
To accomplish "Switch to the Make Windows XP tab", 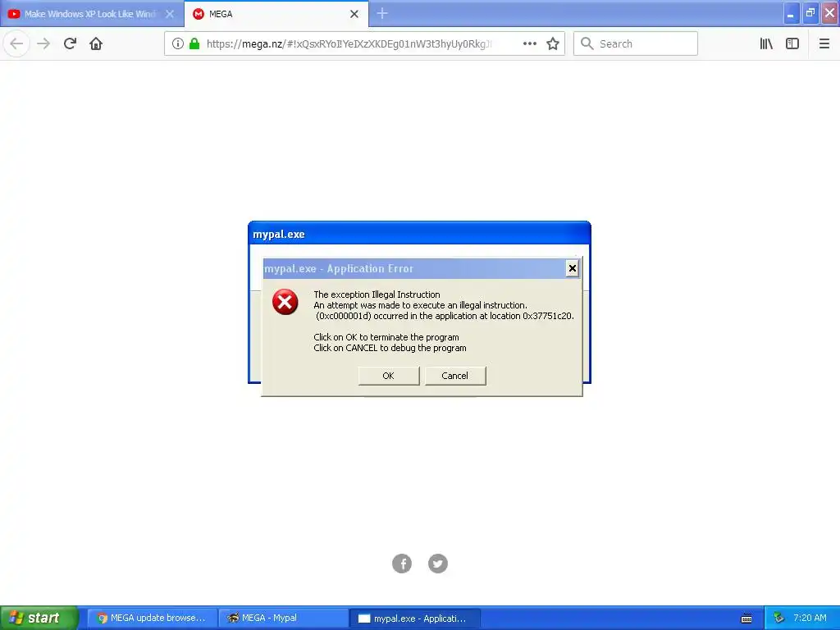I will [x=91, y=14].
